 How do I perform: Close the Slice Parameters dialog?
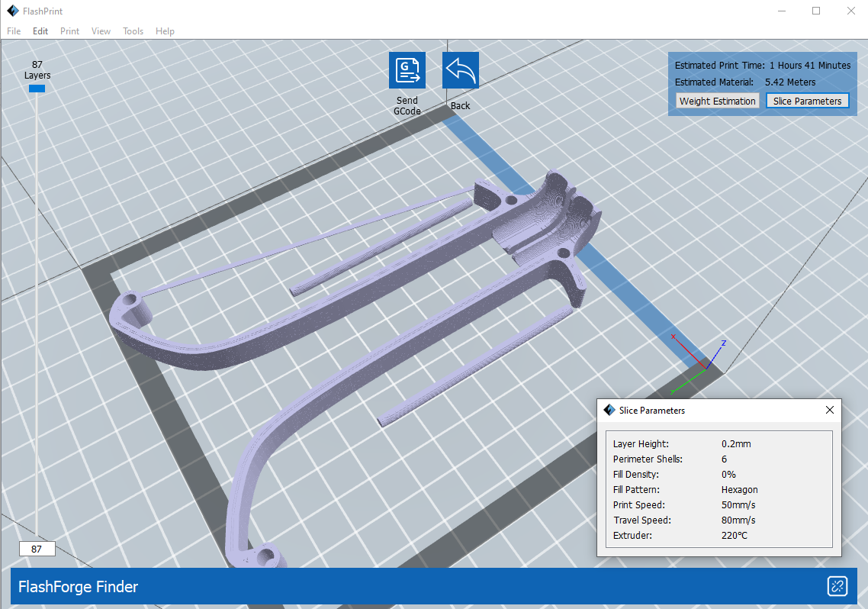click(829, 410)
